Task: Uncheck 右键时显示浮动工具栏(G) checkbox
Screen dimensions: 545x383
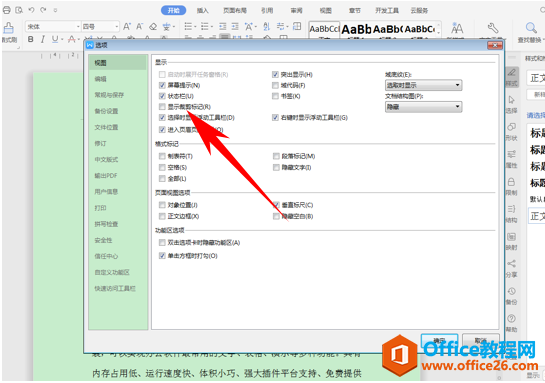Action: tap(275, 117)
